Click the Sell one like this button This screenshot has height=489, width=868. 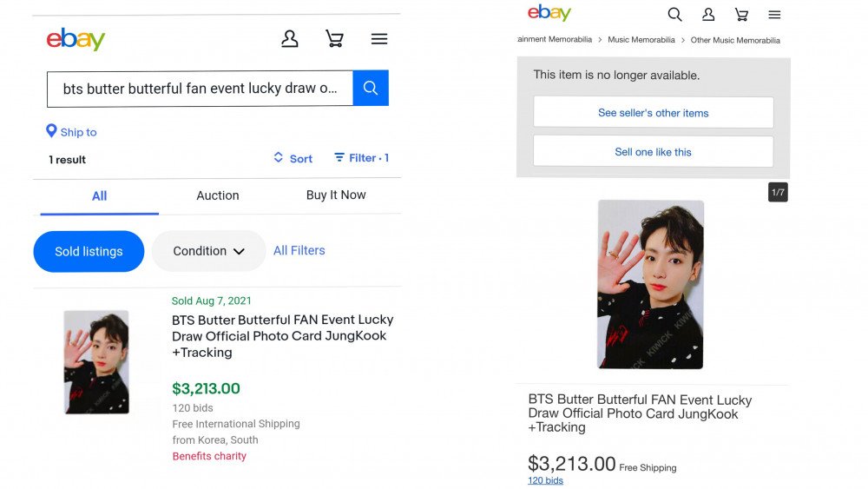(x=653, y=152)
